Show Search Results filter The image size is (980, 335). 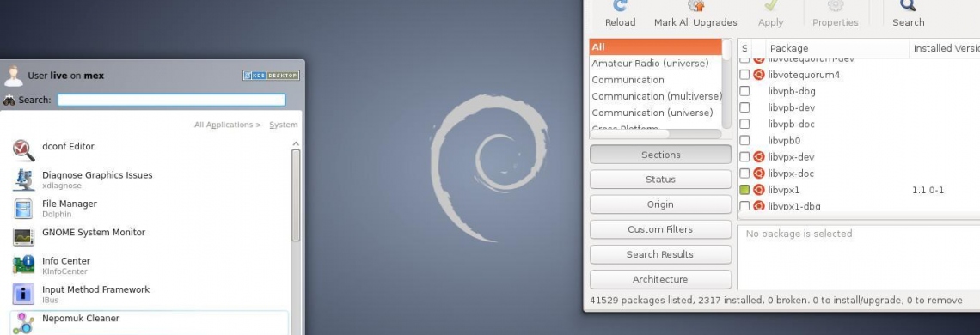pyautogui.click(x=660, y=254)
